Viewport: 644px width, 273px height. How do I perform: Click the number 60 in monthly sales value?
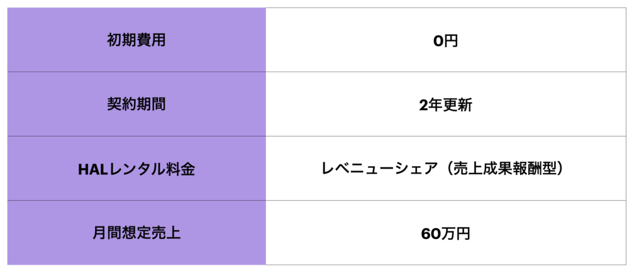tap(431, 234)
